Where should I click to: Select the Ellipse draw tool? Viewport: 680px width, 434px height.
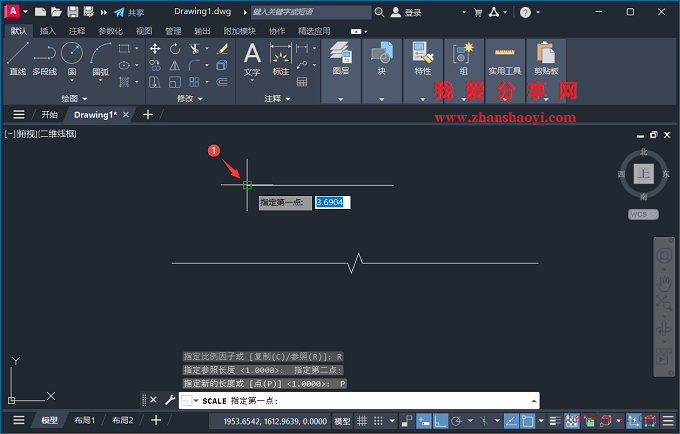click(x=124, y=65)
